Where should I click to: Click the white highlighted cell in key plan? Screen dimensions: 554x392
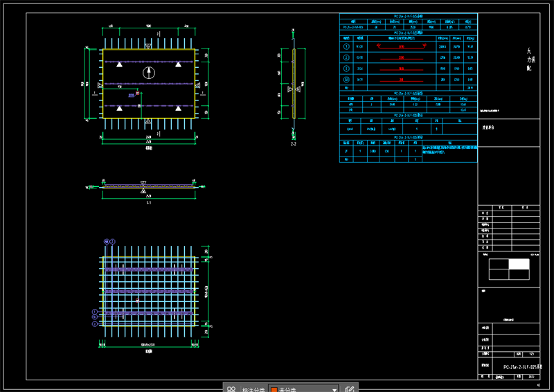pyautogui.click(x=519, y=264)
